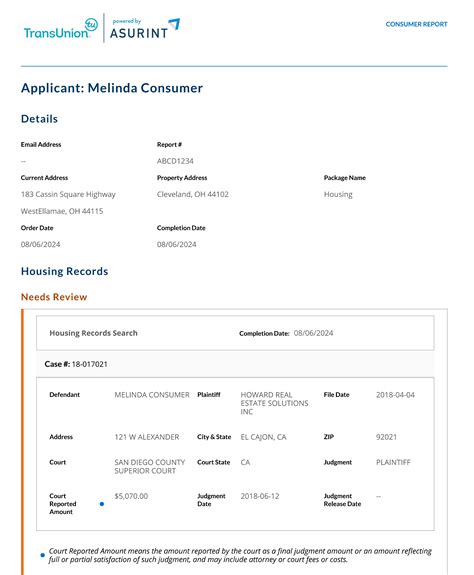Click the Email Address label
474x575 pixels.
41,144
